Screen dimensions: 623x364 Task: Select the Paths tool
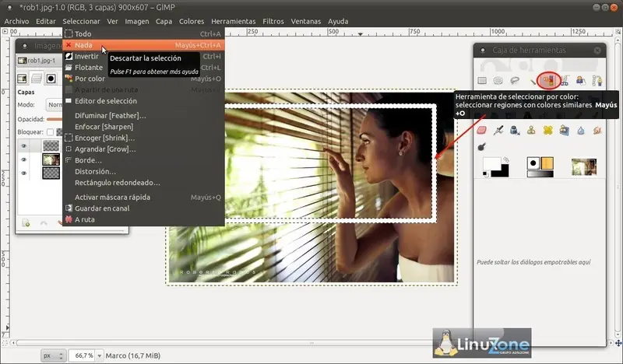pos(597,81)
